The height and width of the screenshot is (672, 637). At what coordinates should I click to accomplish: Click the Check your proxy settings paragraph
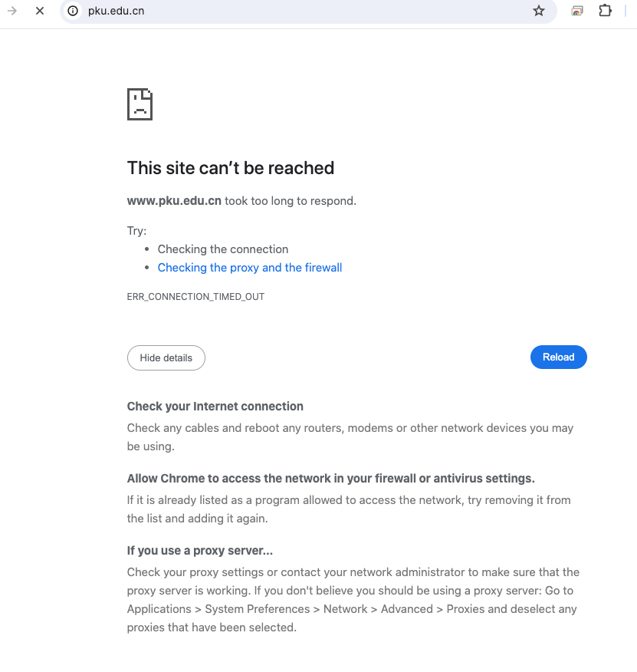coord(353,600)
